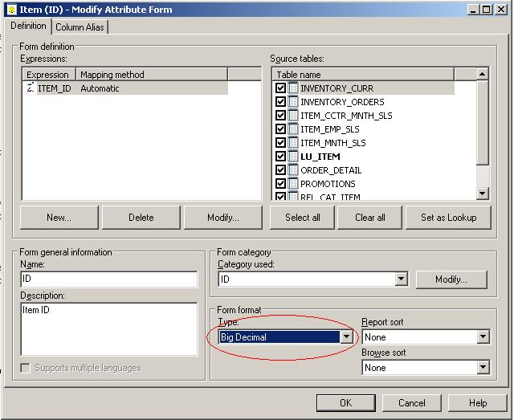Toggle the ITEM_EMP_SLS table checkbox
The image size is (514, 420).
click(x=280, y=129)
